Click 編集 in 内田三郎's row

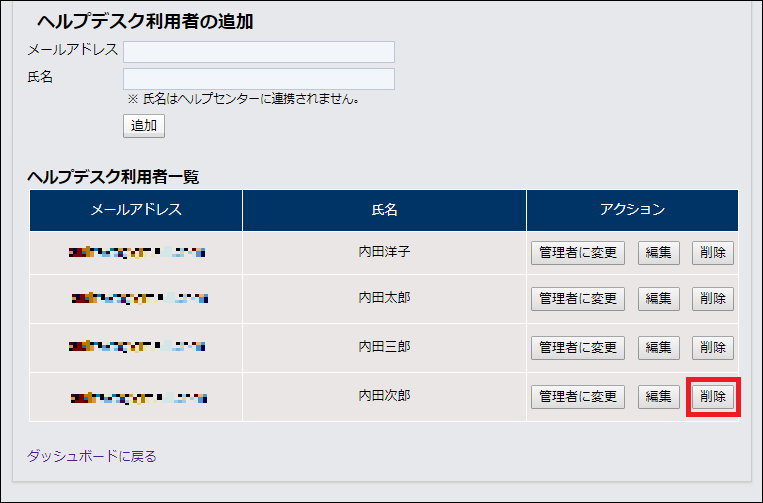click(x=659, y=348)
